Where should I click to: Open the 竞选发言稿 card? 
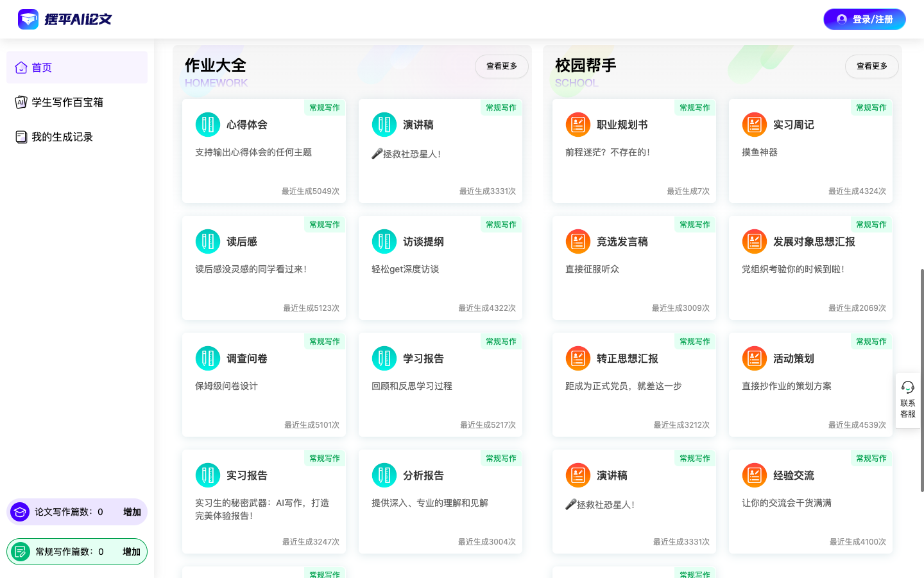click(634, 267)
